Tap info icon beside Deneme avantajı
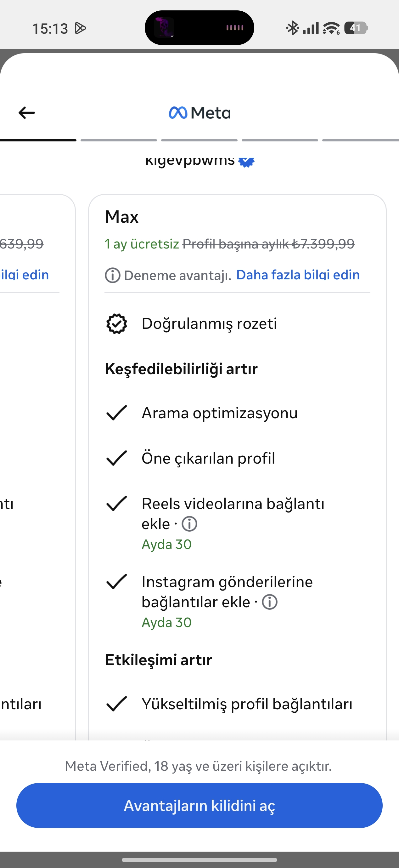 pos(112,275)
